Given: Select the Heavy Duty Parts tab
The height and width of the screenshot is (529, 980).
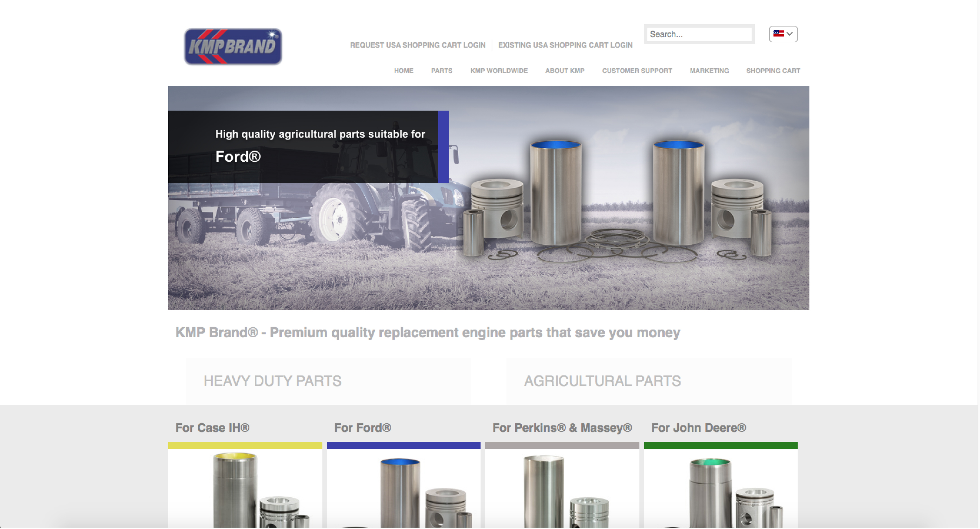Looking at the screenshot, I should (x=328, y=381).
